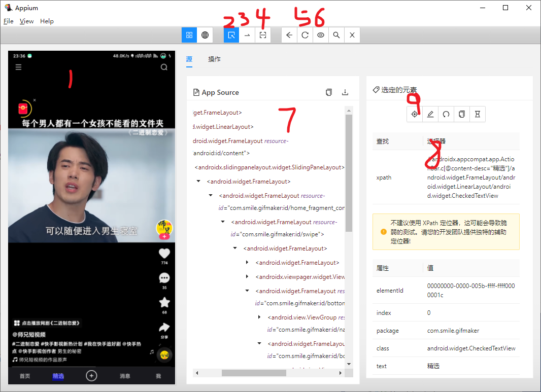This screenshot has height=392, width=541.
Task: Tap the selected element via crosshair icon
Action: 415,114
